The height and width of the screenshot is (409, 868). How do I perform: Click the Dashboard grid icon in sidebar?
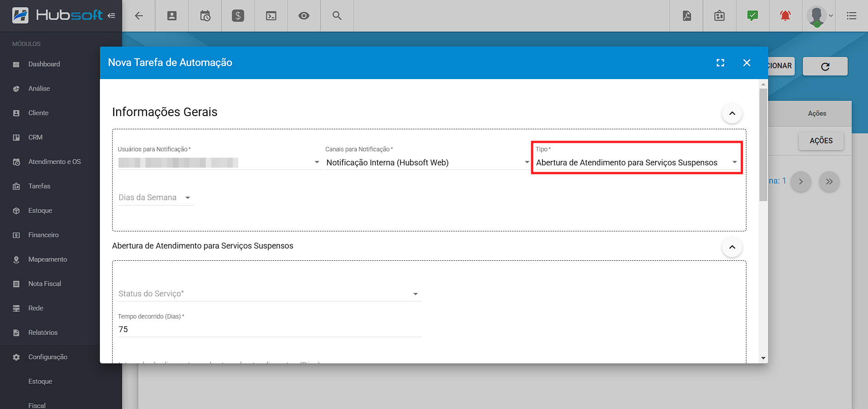coord(16,64)
